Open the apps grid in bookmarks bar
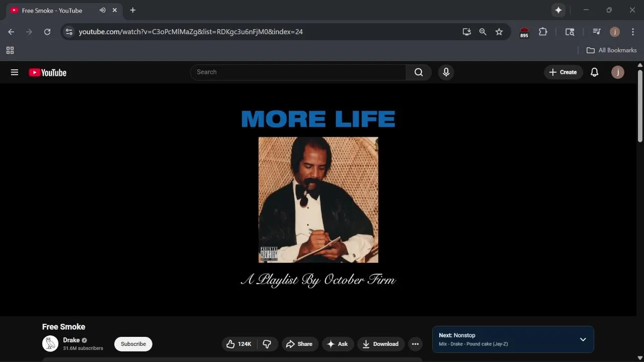The image size is (644, 362). pyautogui.click(x=10, y=50)
